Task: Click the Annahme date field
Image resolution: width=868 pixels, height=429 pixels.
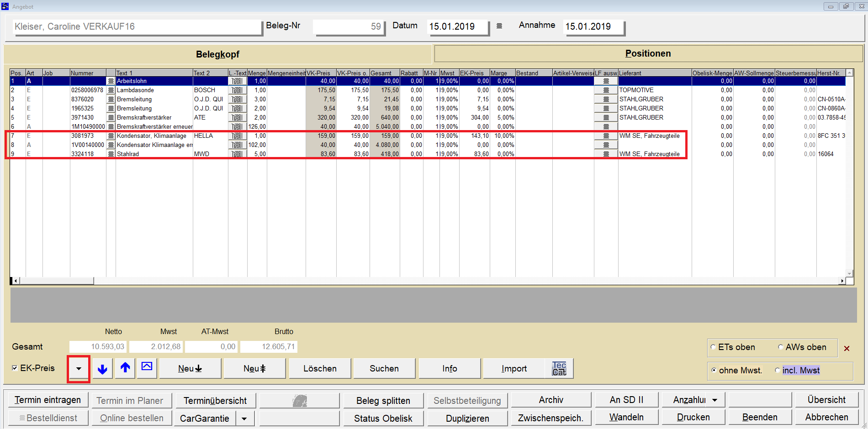Action: [x=594, y=26]
